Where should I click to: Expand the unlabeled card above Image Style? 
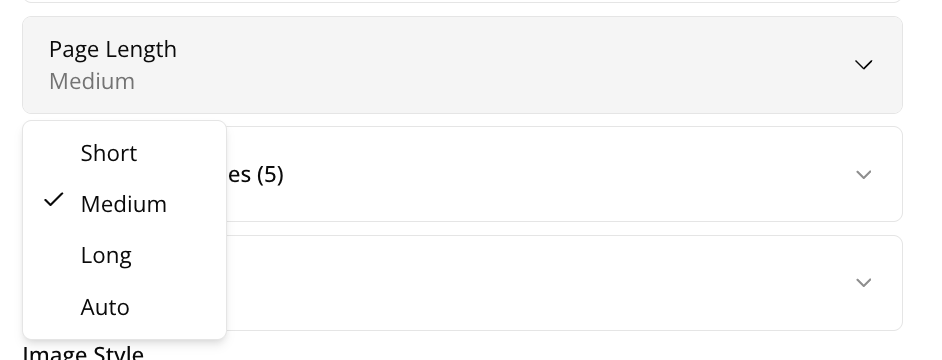coord(564,282)
